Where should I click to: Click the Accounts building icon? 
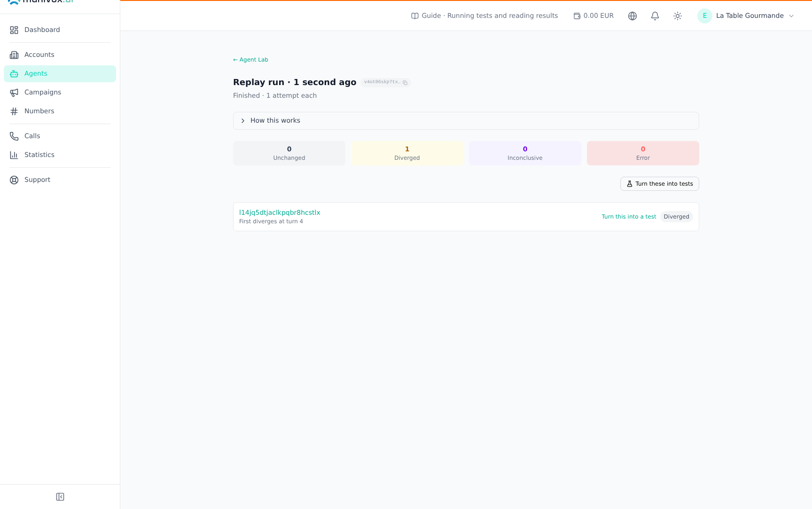pos(14,55)
